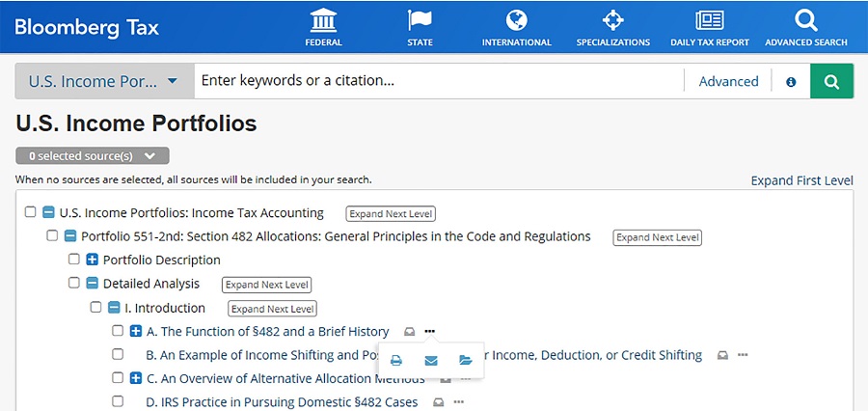Screen dimensions: 868x411
Task: Click the email envelope icon in popup
Action: [431, 361]
